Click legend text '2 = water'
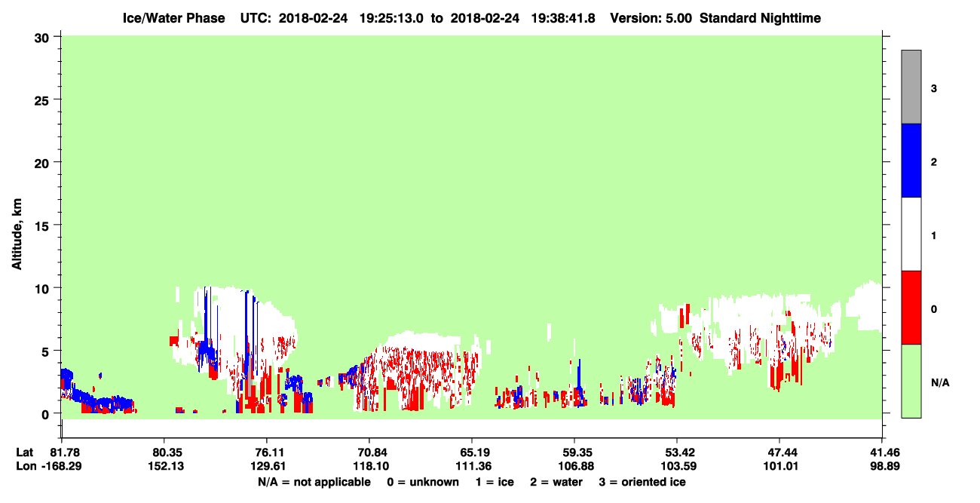The height and width of the screenshot is (503, 980). (556, 482)
